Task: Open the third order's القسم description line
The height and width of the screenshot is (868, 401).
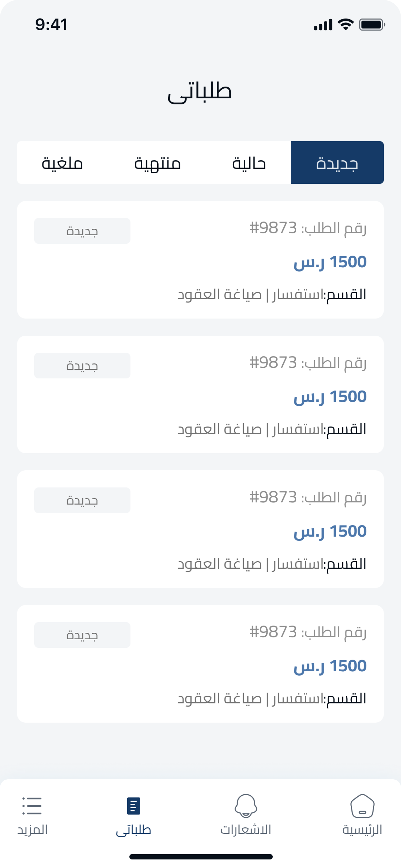Action: (272, 564)
